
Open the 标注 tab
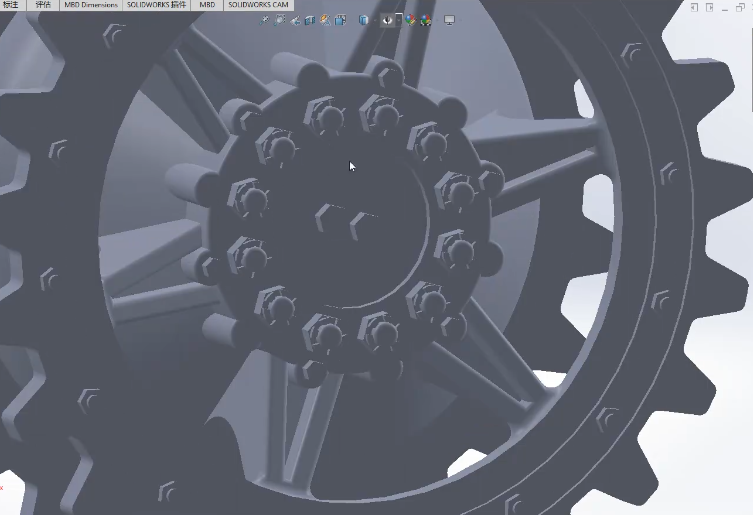tap(11, 5)
